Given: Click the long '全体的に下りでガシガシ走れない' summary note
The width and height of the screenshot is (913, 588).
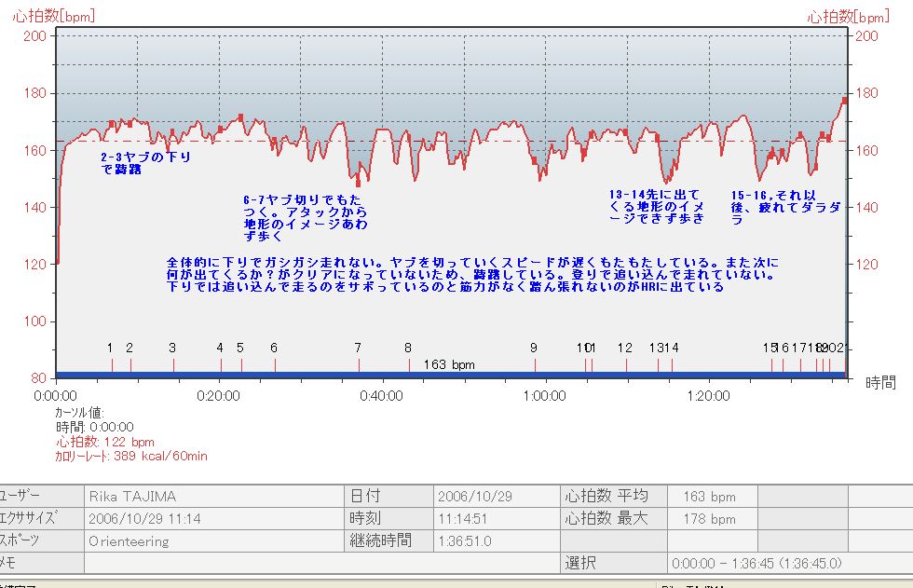Looking at the screenshot, I should [x=471, y=274].
